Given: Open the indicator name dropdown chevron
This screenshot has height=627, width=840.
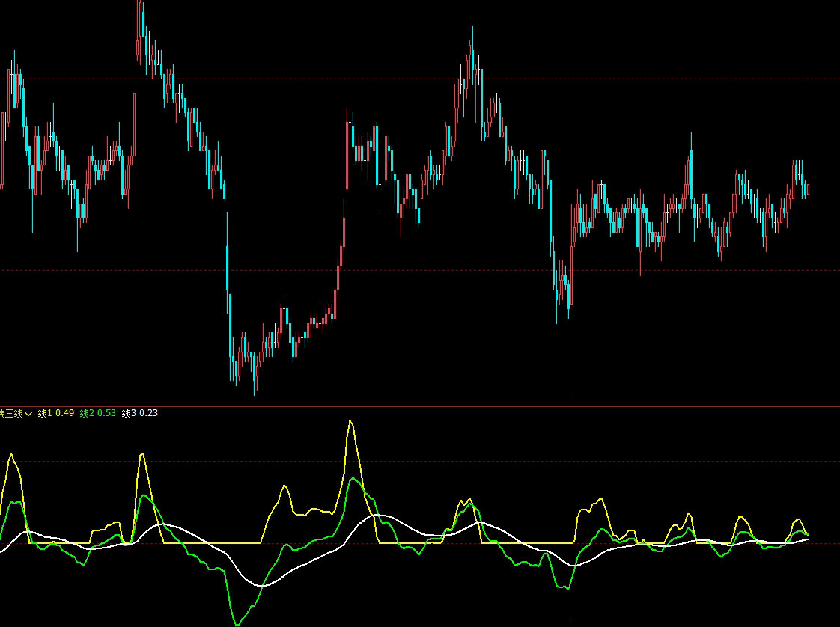Looking at the screenshot, I should click(28, 413).
